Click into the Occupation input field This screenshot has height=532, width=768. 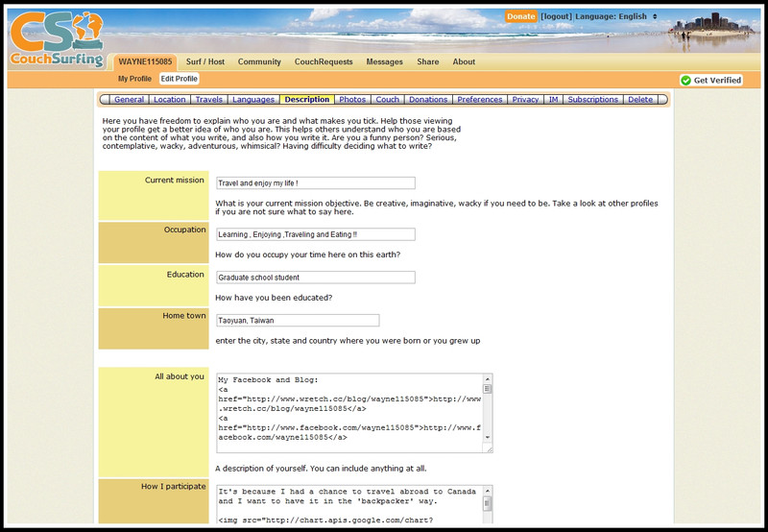click(x=316, y=234)
